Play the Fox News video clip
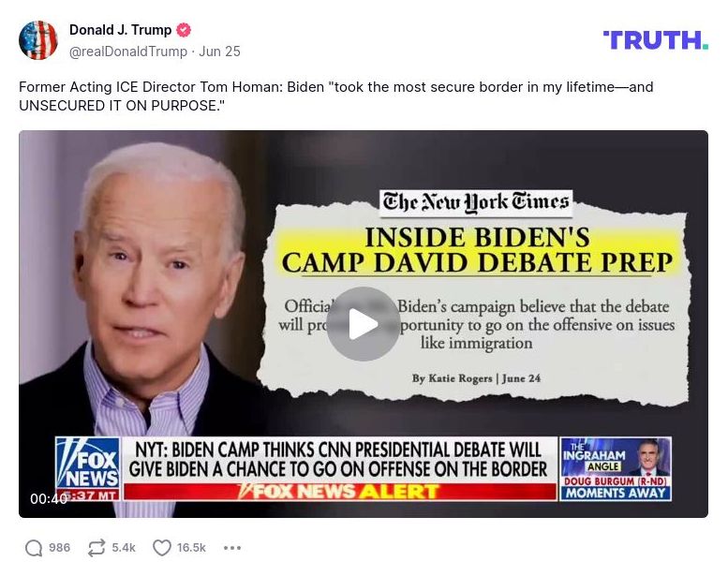This screenshot has width=728, height=576. click(x=364, y=324)
